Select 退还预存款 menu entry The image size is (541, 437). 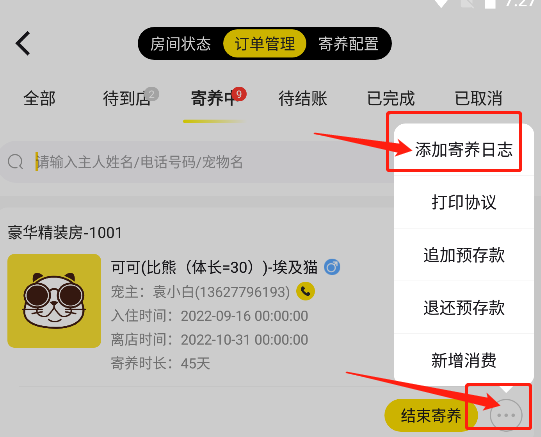click(x=464, y=308)
